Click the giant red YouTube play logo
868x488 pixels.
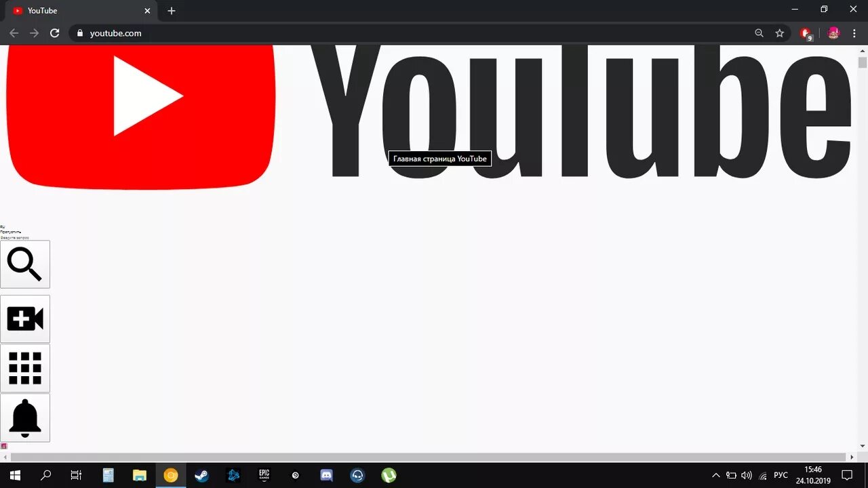click(x=140, y=117)
